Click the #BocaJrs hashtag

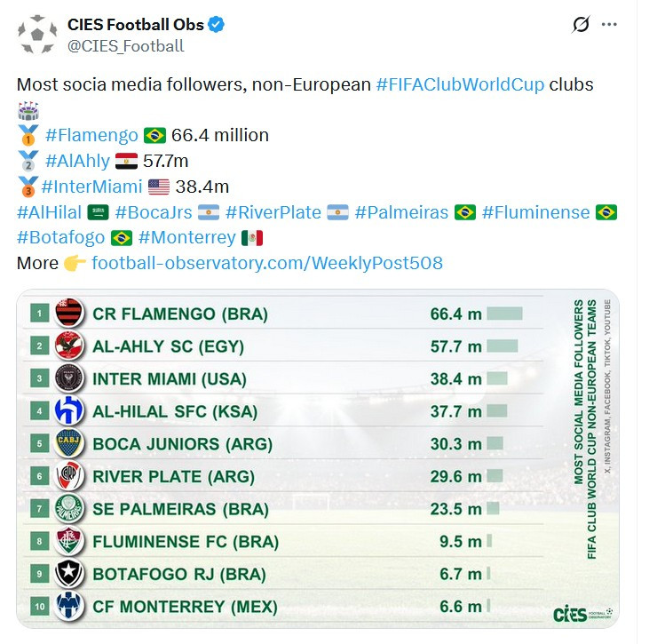(154, 212)
